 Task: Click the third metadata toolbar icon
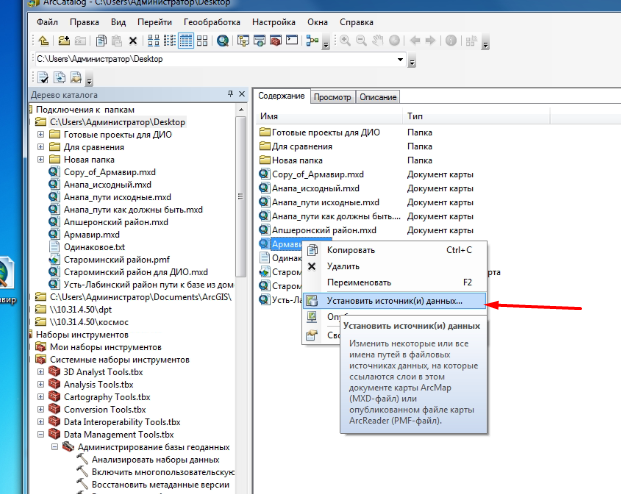coord(76,77)
